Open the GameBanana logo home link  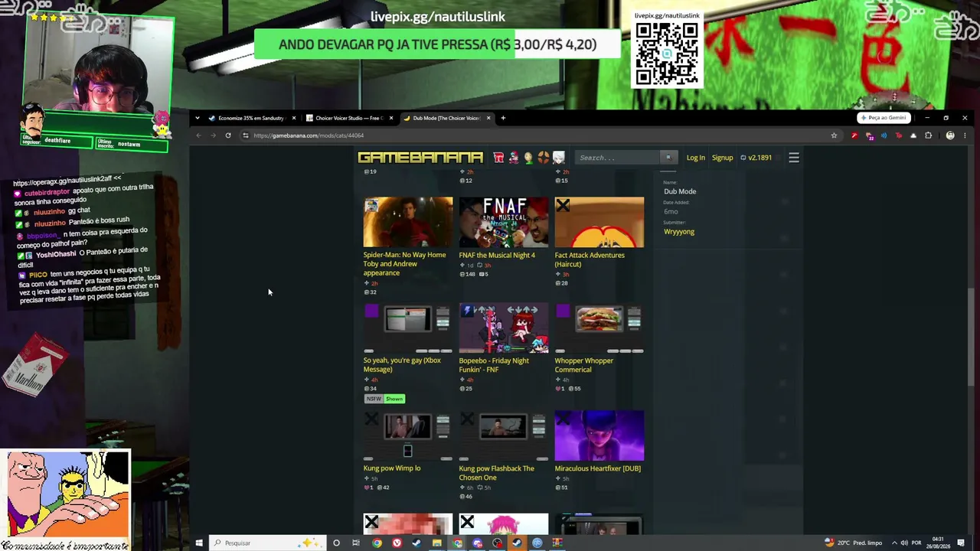tap(420, 158)
